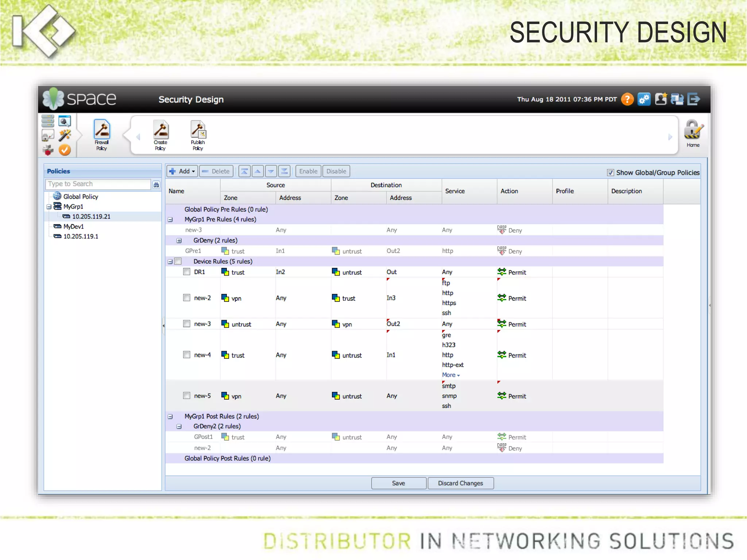This screenshot has height=560, width=747.
Task: Click the Enable button
Action: 308,171
